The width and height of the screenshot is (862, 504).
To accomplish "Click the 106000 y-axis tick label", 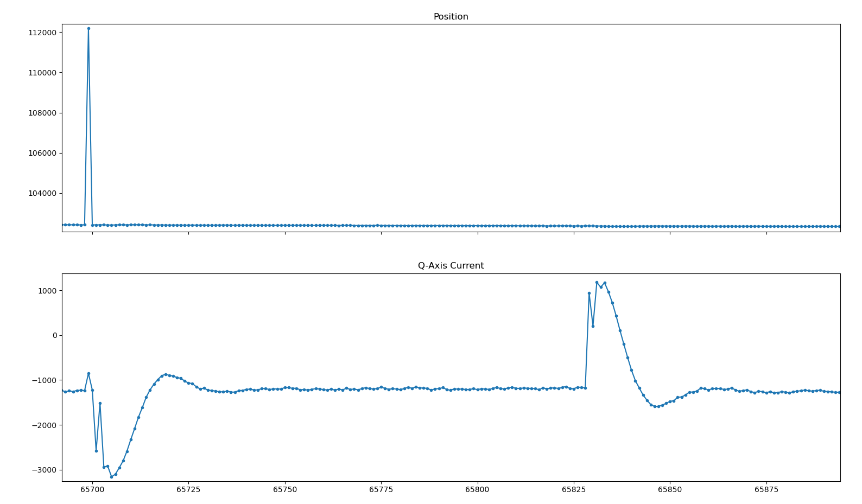I will point(41,153).
